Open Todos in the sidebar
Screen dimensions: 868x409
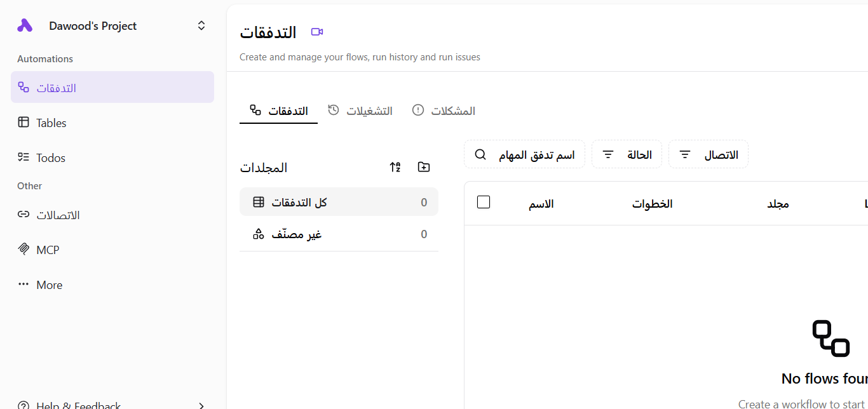pos(51,158)
